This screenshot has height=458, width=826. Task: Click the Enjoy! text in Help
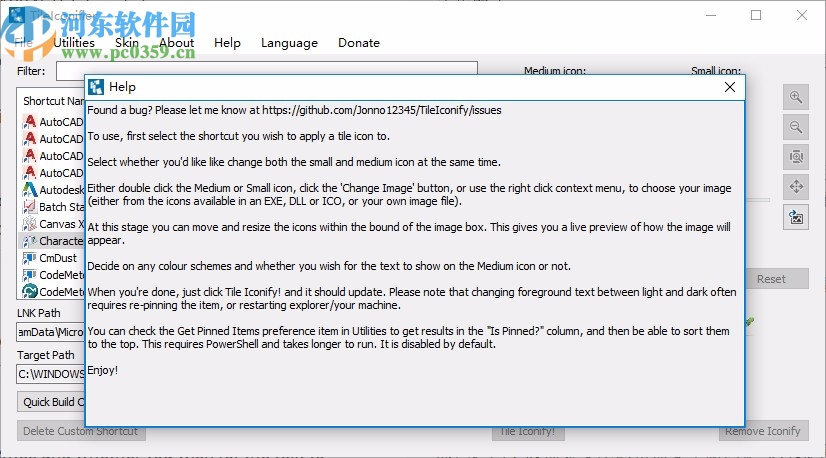coord(103,370)
